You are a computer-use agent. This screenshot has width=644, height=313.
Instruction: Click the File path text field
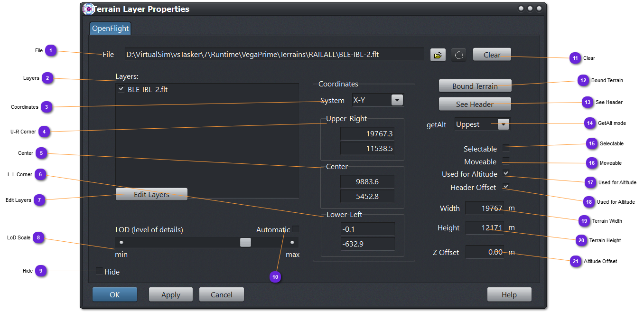coord(274,55)
